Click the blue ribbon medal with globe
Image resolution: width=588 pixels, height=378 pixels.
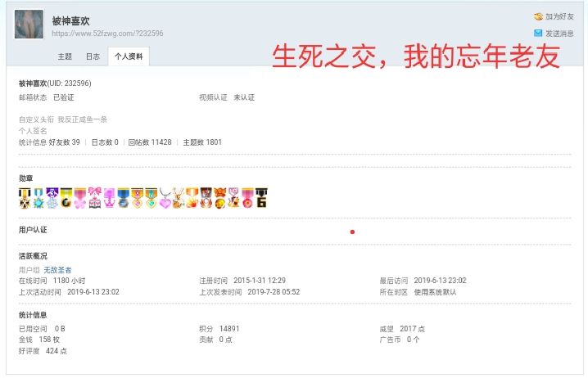123,198
